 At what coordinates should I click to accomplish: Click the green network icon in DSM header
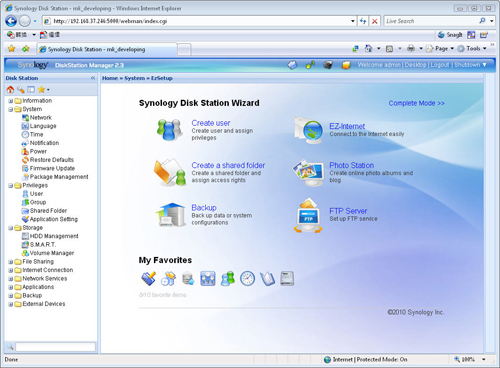point(310,65)
